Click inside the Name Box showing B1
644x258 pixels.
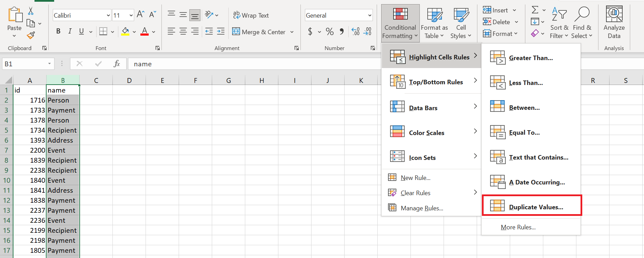(23, 64)
